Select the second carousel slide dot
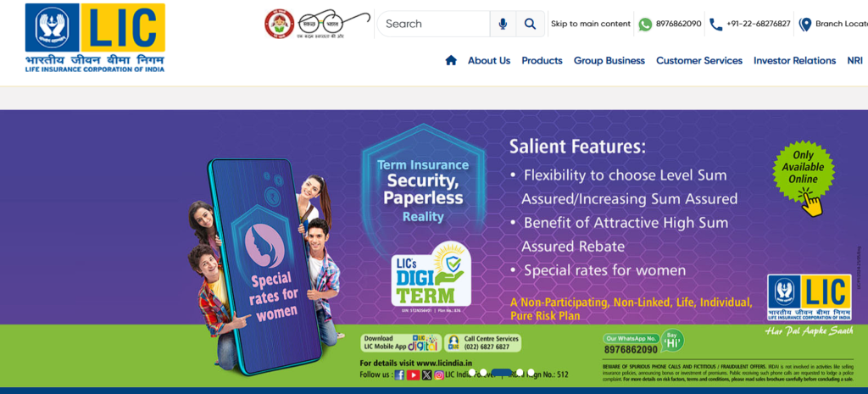 [x=483, y=373]
